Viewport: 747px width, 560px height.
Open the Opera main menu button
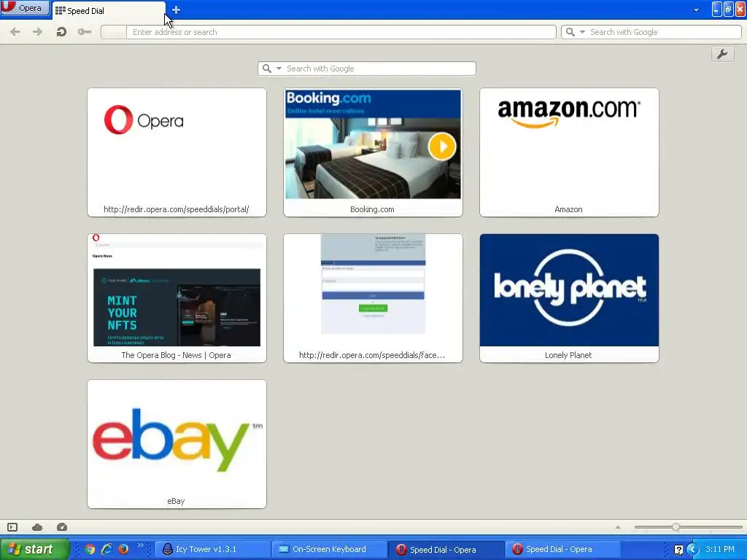[x=25, y=8]
